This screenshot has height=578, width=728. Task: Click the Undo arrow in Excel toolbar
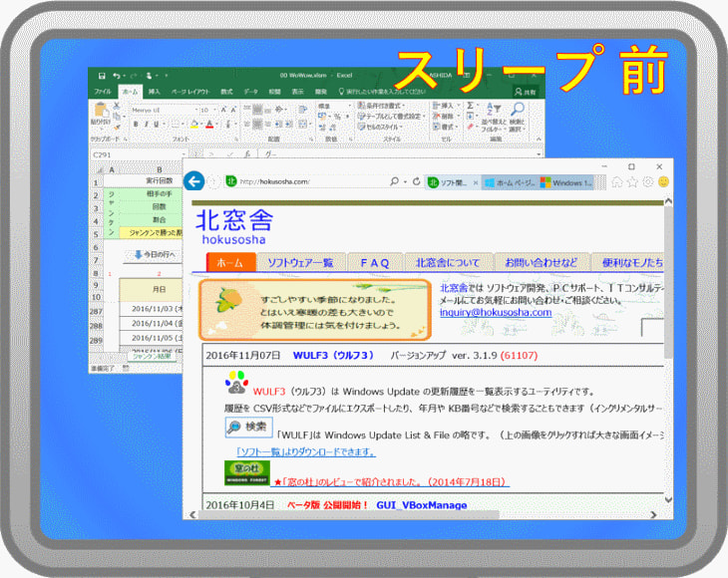tap(116, 76)
